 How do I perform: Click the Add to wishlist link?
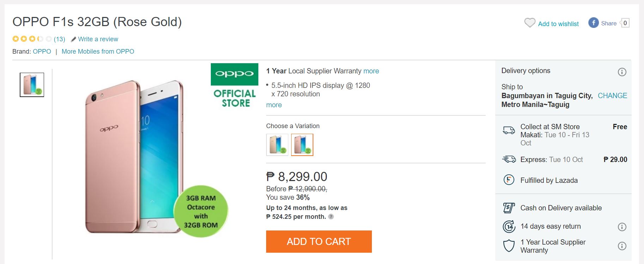point(558,24)
